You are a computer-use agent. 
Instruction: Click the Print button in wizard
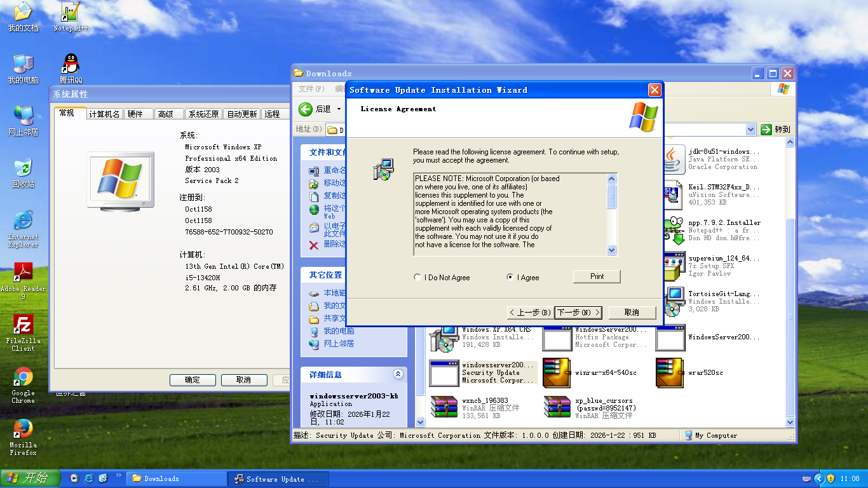coord(596,276)
